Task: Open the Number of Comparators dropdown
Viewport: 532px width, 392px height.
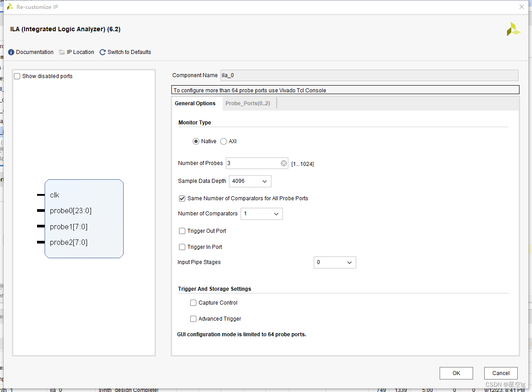Action: point(262,214)
